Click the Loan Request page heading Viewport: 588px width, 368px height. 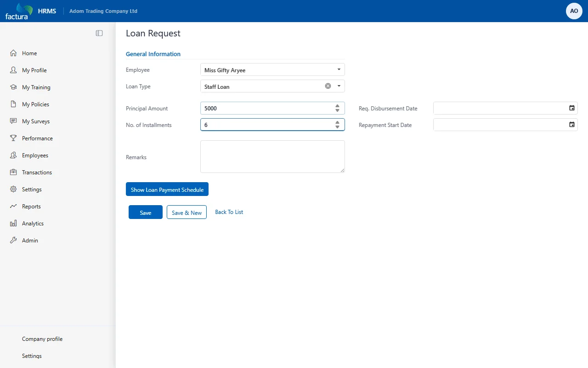coord(153,33)
